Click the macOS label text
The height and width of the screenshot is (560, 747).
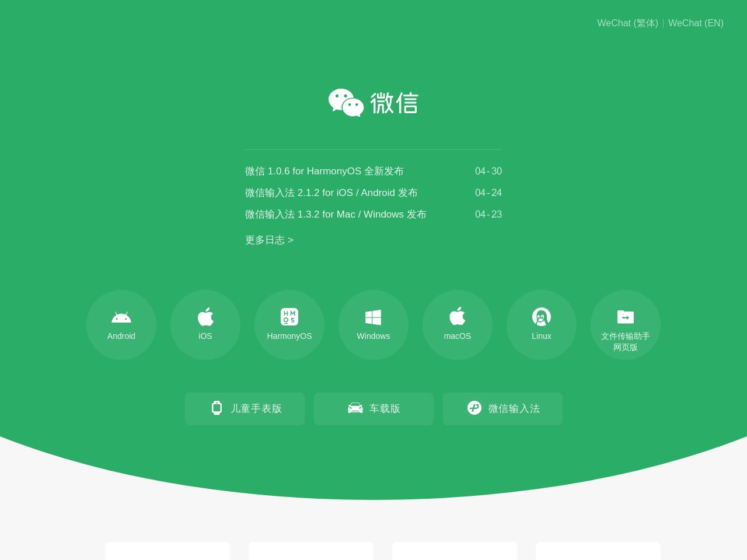click(x=458, y=336)
